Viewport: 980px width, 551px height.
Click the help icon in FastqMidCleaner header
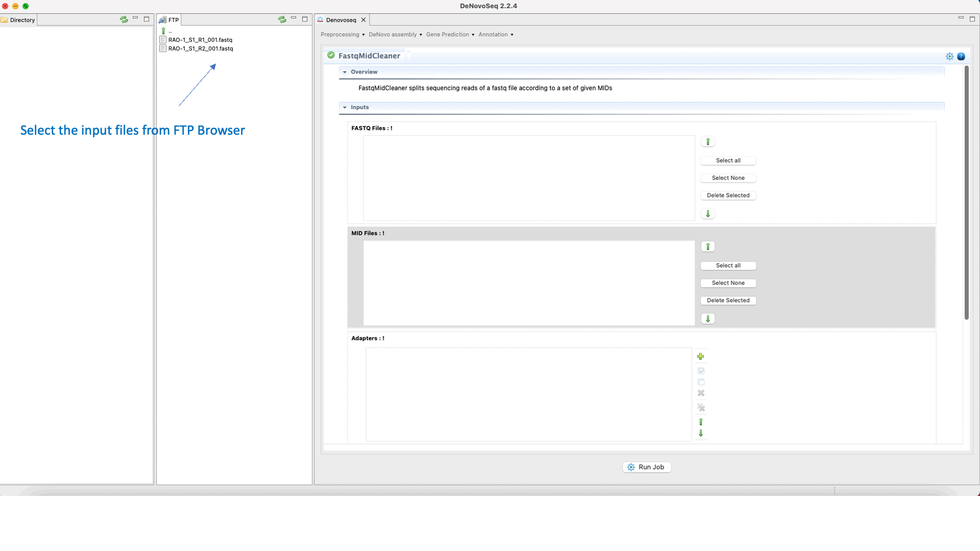pyautogui.click(x=961, y=57)
